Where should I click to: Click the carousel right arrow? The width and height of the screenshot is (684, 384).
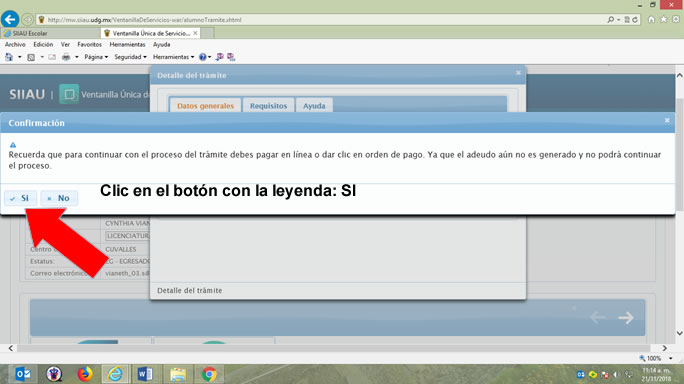pos(626,318)
